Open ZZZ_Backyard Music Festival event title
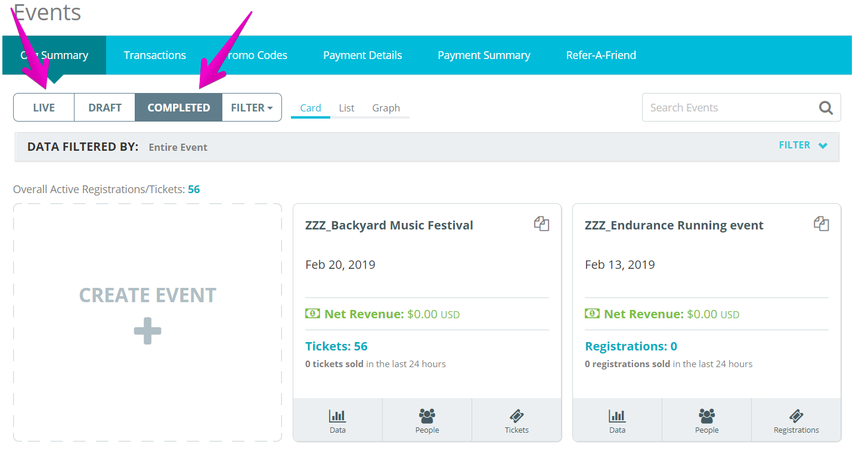 [389, 225]
